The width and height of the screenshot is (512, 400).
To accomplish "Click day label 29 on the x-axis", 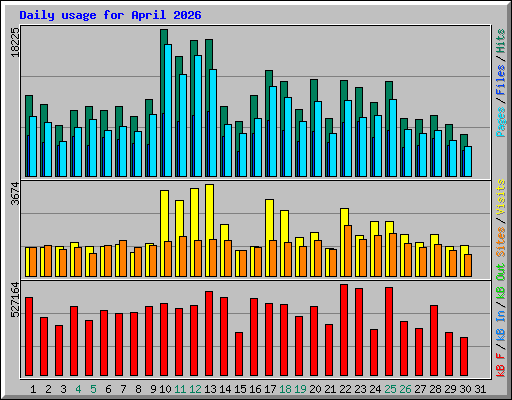I will [450, 389].
